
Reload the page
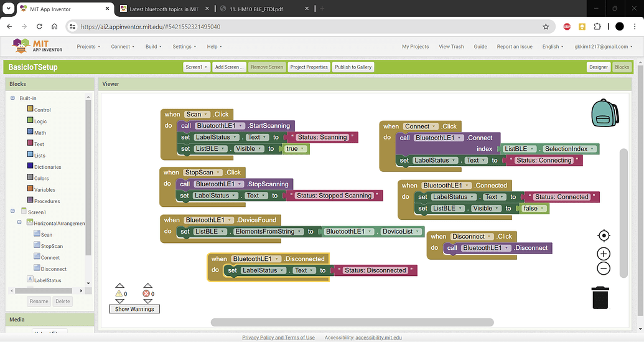(39, 27)
